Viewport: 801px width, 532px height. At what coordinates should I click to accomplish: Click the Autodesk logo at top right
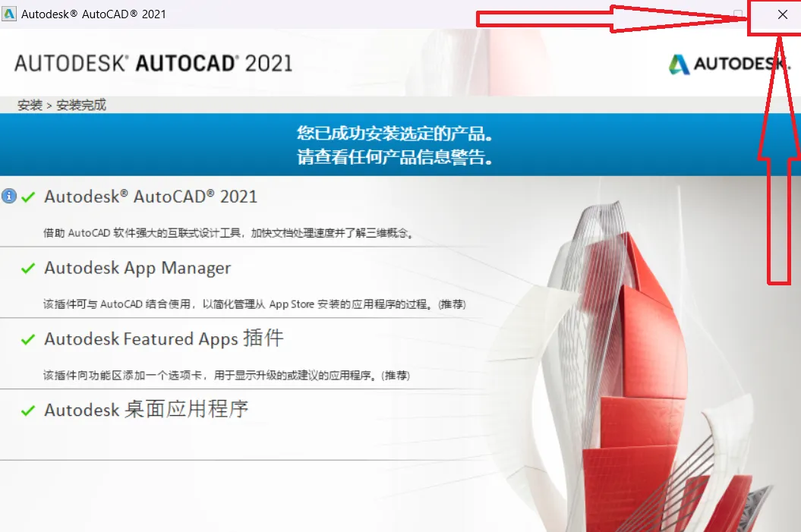(729, 65)
